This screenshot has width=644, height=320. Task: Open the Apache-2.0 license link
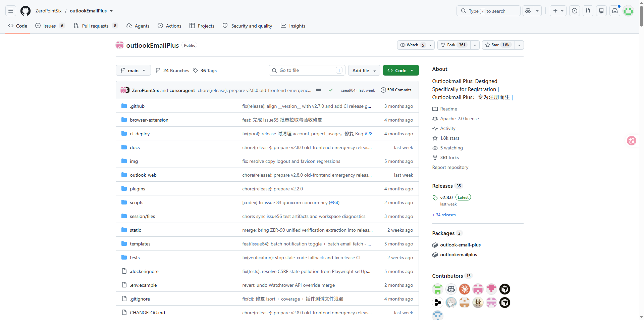pyautogui.click(x=455, y=119)
